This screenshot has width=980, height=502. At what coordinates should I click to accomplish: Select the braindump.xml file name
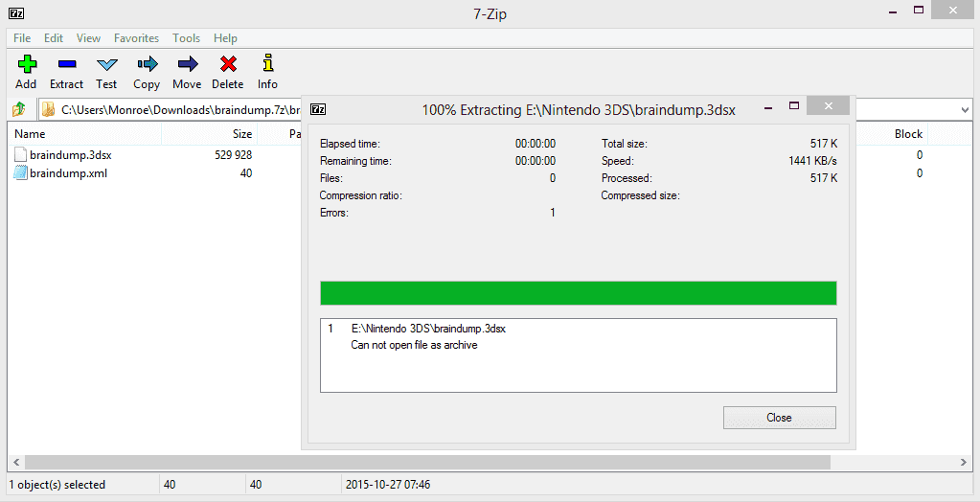coord(69,173)
